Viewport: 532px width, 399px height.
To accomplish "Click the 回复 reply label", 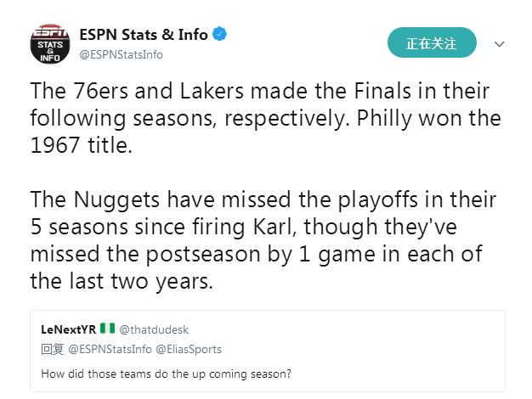I will [x=53, y=349].
